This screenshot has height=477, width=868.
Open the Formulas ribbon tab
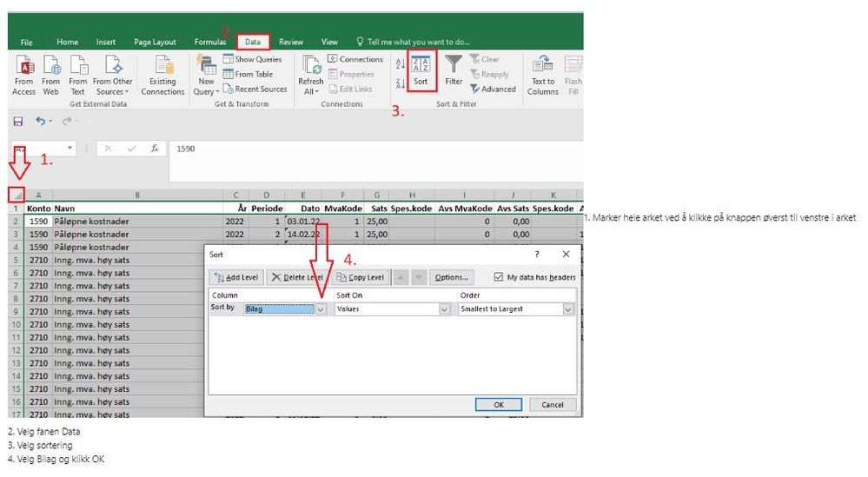[x=209, y=42]
